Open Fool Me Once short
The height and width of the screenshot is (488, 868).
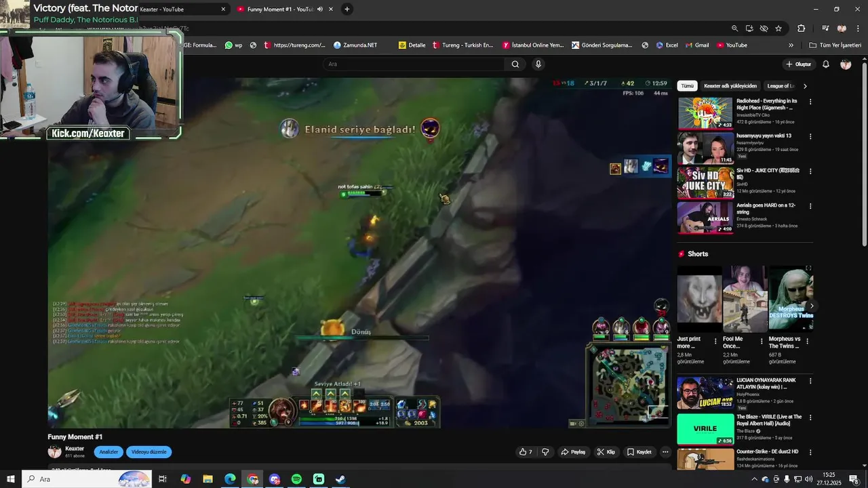tap(745, 298)
